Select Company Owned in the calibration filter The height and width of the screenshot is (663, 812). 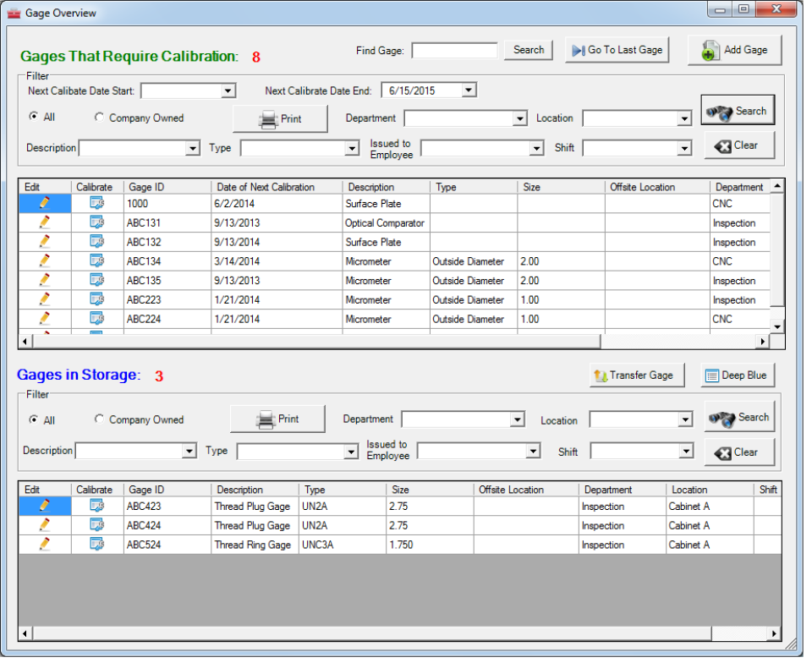(99, 118)
